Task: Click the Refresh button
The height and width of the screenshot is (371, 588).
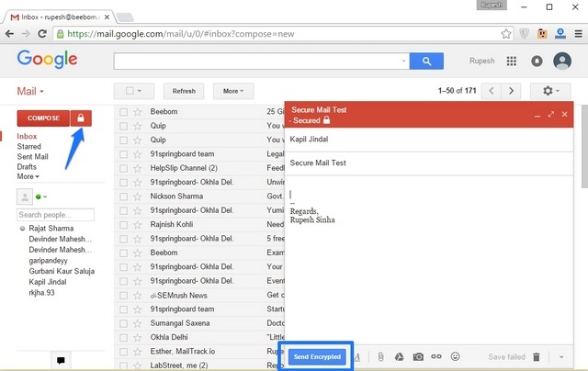Action: [184, 91]
